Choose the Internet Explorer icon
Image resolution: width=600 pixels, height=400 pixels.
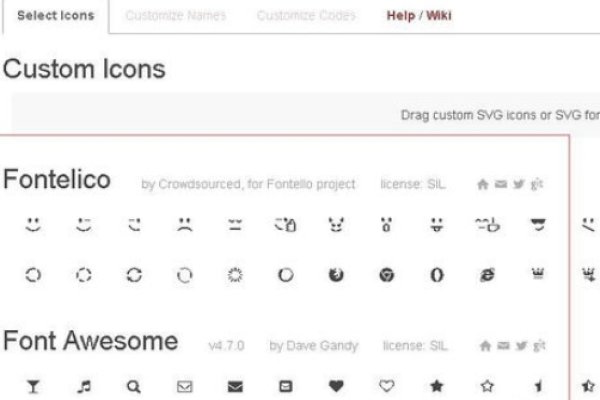(487, 275)
